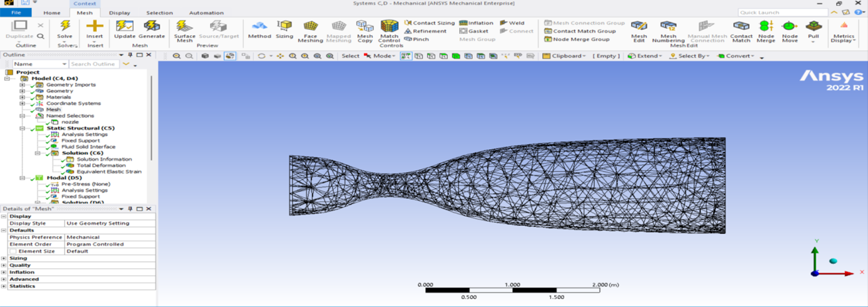Expand the Geometry Imports tree node
This screenshot has width=868, height=307.
click(x=22, y=85)
